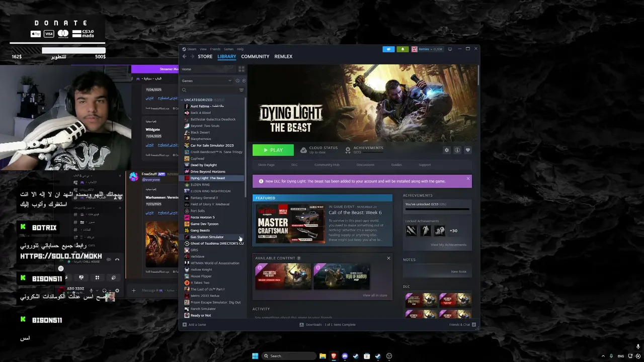The width and height of the screenshot is (644, 362).
Task: Click the library search field
Action: coord(209,90)
